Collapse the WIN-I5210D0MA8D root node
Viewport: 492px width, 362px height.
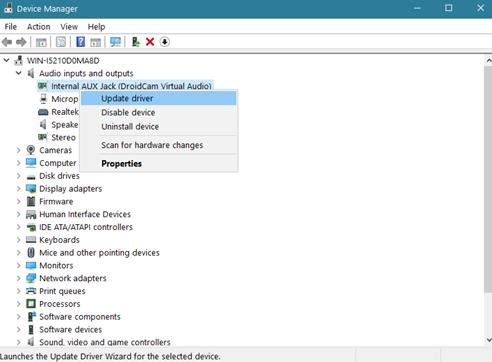pyautogui.click(x=7, y=60)
